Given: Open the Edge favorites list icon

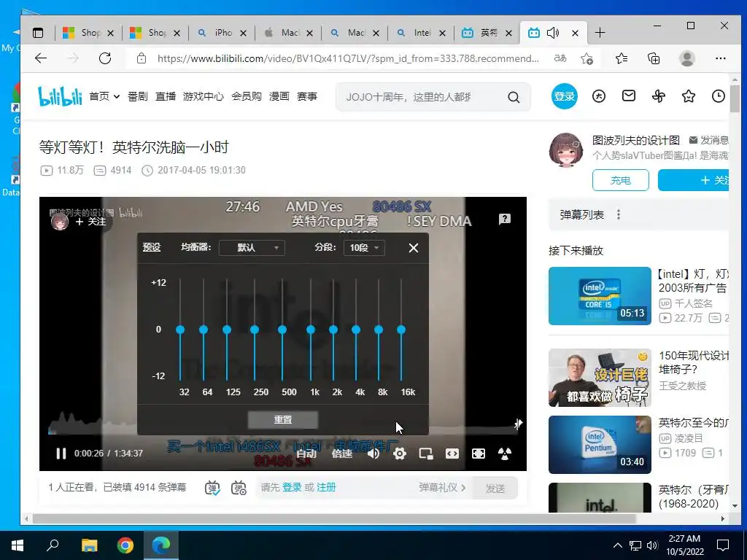Looking at the screenshot, I should point(622,58).
